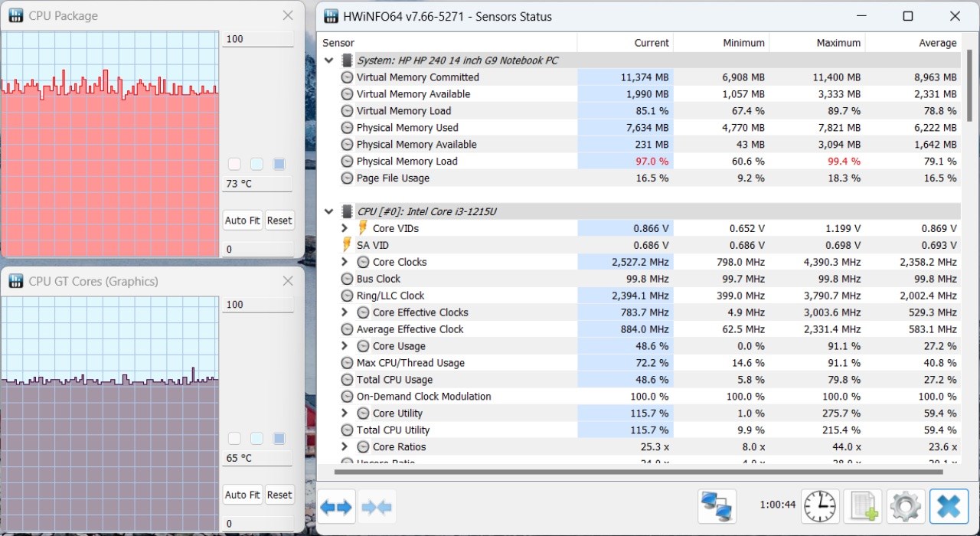Click Auto Fit in CPU Package graph
This screenshot has height=536, width=980.
pos(243,221)
